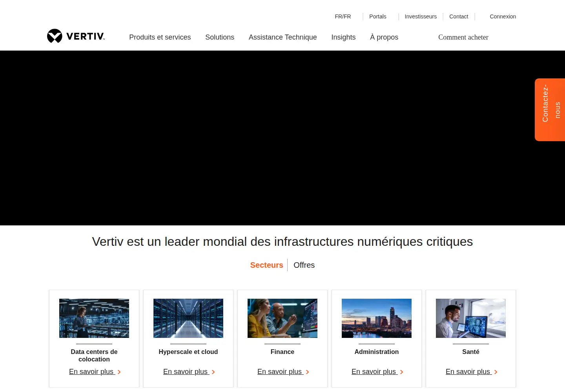The image size is (565, 392).
Task: Open Hyperscale et cloud thumbnail
Action: click(x=188, y=318)
